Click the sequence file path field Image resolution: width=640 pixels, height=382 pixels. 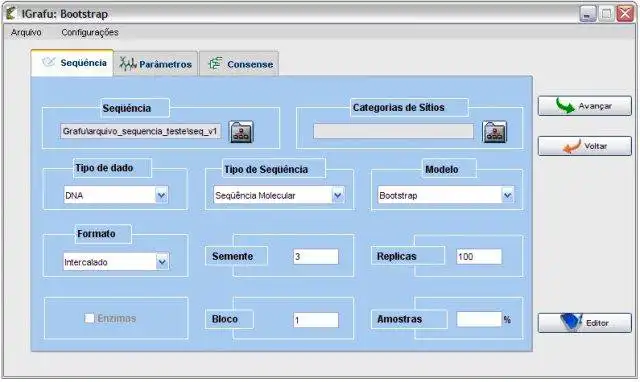tap(141, 131)
